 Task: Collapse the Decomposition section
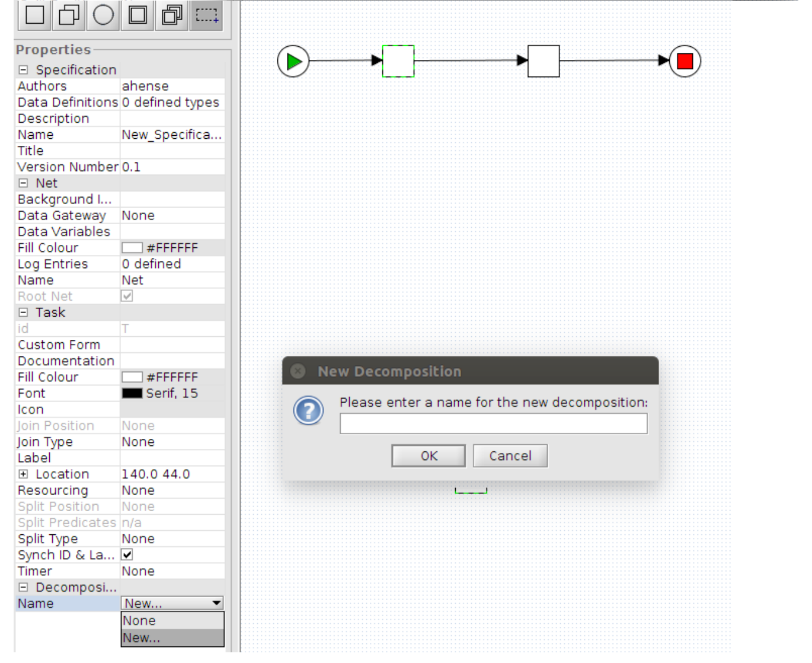tap(23, 587)
